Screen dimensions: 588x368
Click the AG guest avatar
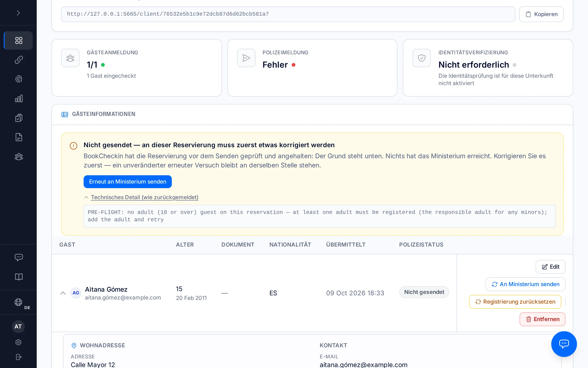(76, 293)
